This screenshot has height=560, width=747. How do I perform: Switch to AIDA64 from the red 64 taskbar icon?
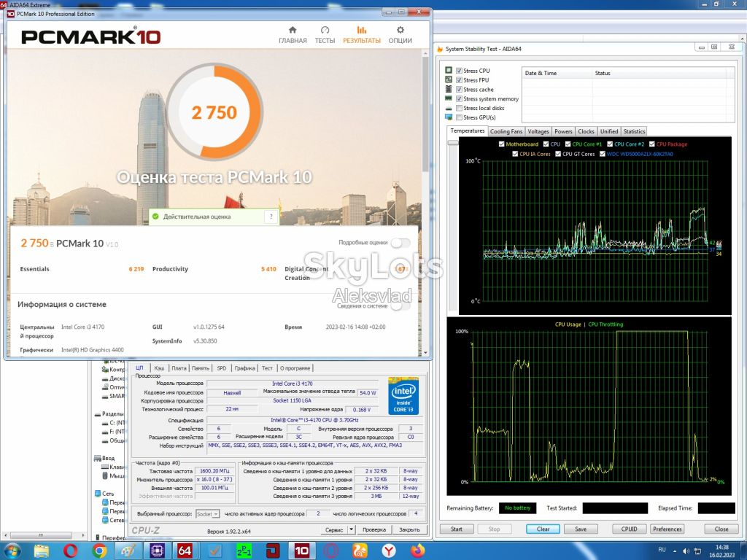tap(185, 551)
